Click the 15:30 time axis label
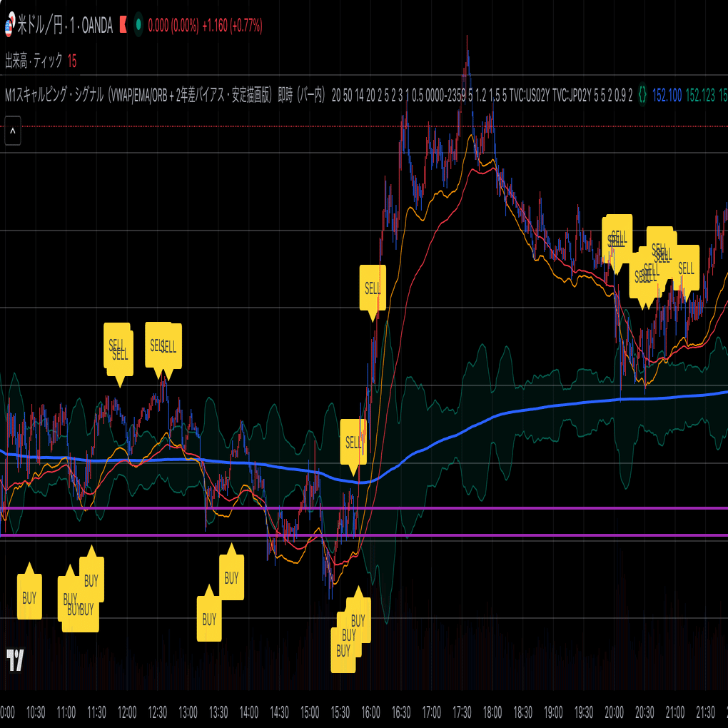This screenshot has width=728, height=728. pyautogui.click(x=340, y=712)
